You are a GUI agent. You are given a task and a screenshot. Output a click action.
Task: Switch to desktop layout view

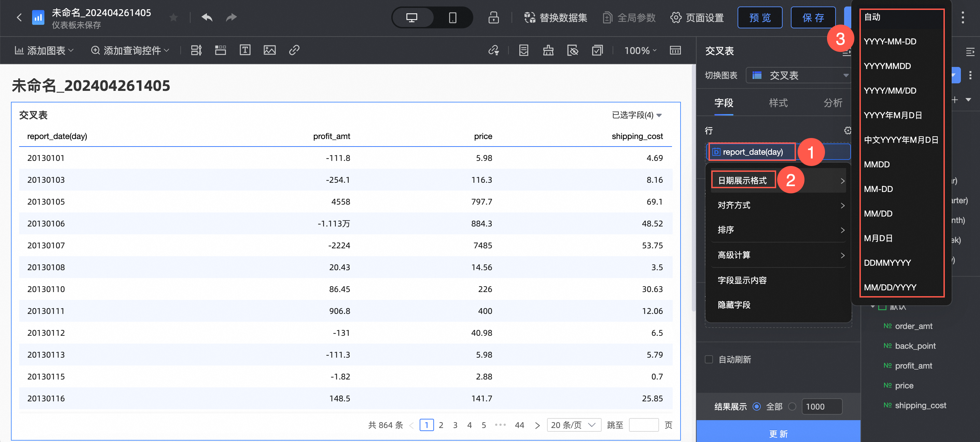(412, 17)
